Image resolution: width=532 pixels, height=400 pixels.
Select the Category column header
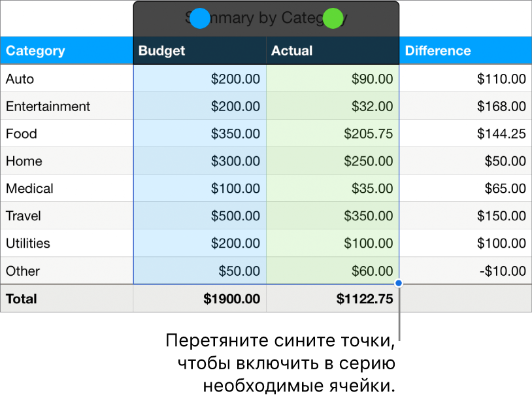tap(35, 50)
